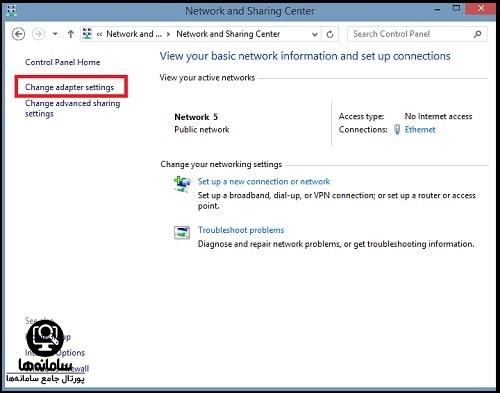
Task: Close the Network and Sharing Center window
Action: point(481,9)
